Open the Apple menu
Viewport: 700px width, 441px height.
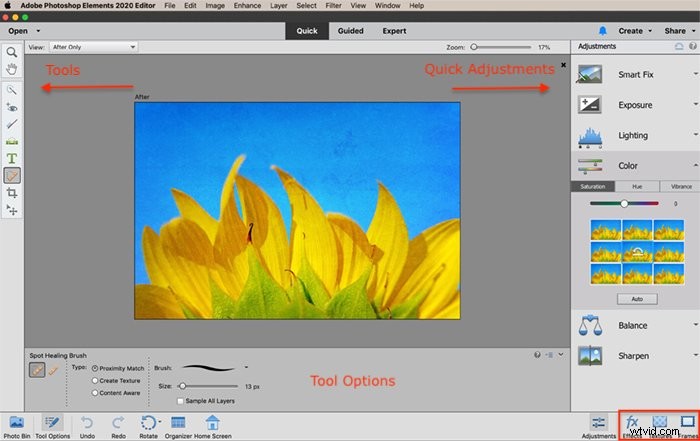tap(8, 5)
